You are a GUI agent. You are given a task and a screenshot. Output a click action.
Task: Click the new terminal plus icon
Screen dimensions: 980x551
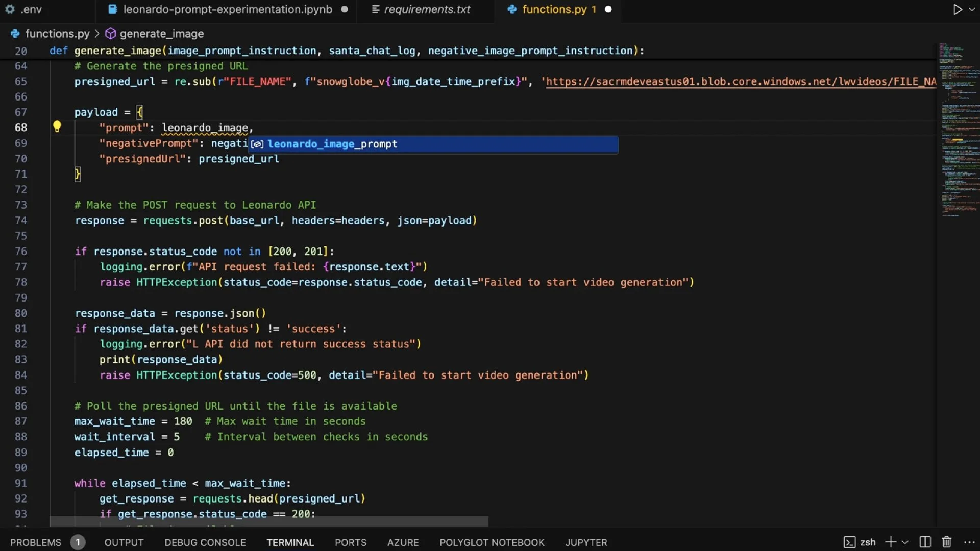coord(891,542)
